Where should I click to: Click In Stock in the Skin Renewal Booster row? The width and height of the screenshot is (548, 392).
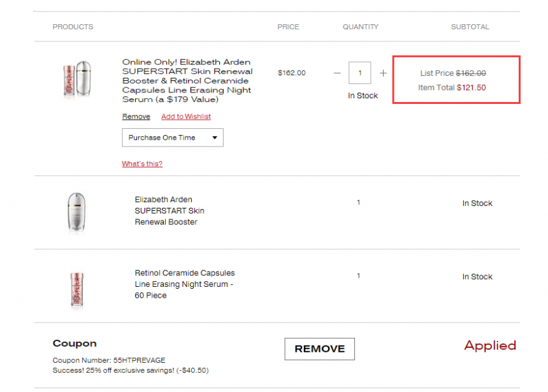[477, 203]
